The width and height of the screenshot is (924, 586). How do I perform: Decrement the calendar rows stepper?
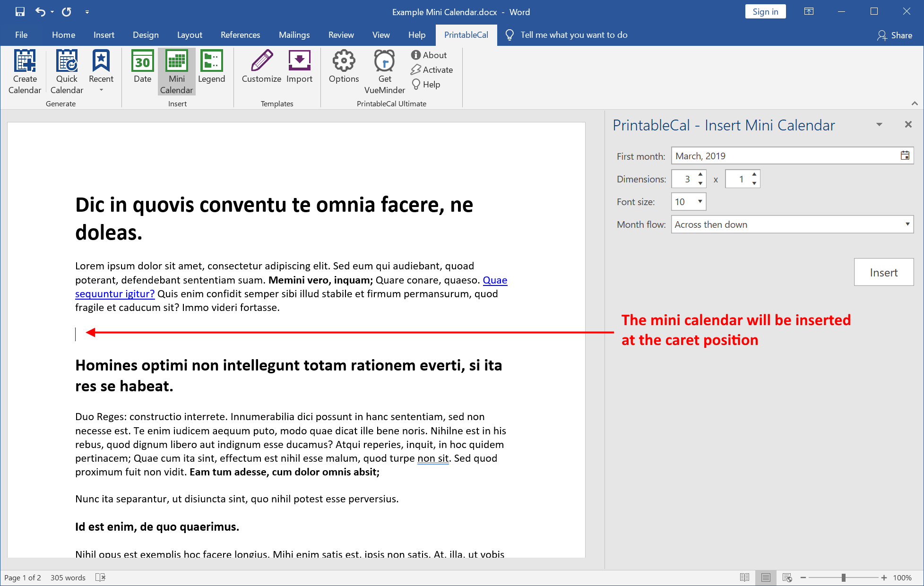pos(756,182)
